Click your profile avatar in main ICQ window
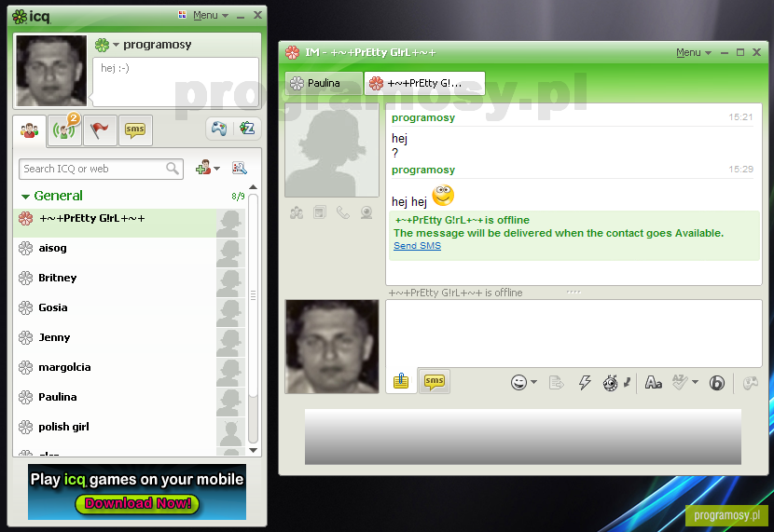This screenshot has height=532, width=774. 51,71
